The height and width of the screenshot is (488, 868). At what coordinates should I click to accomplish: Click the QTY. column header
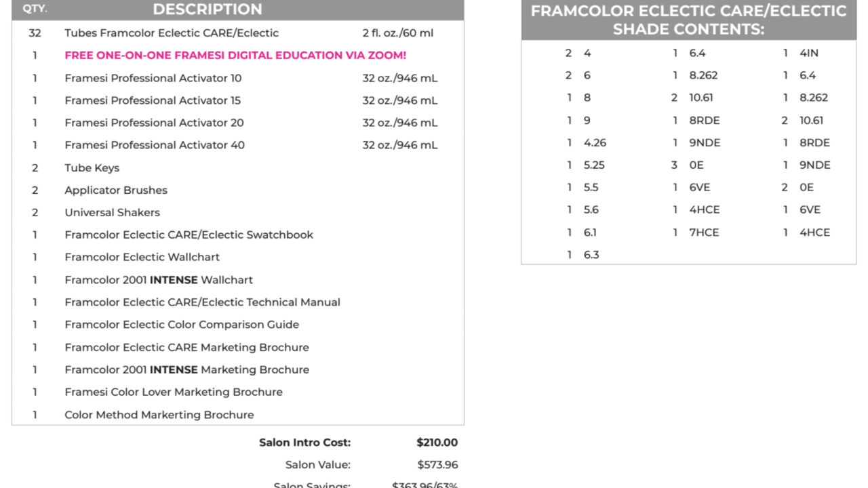35,9
